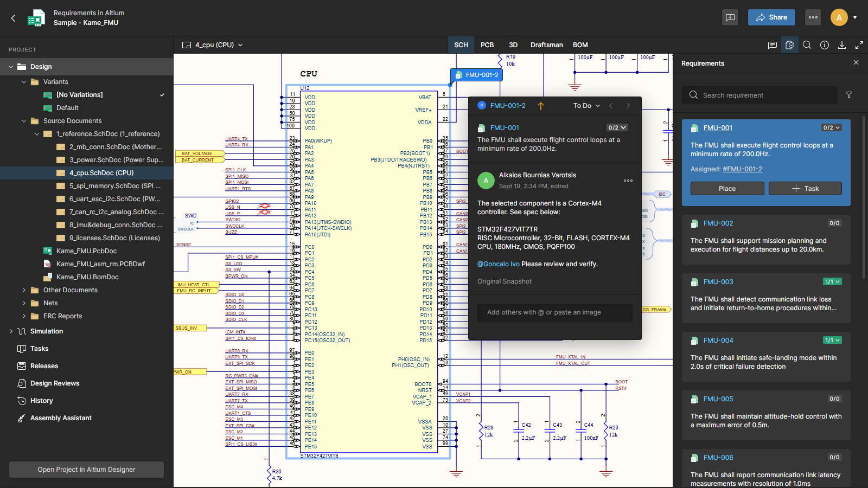This screenshot has height=488, width=868.
Task: Click the priority arrow icon in FMU-001-2 popup
Action: point(541,106)
